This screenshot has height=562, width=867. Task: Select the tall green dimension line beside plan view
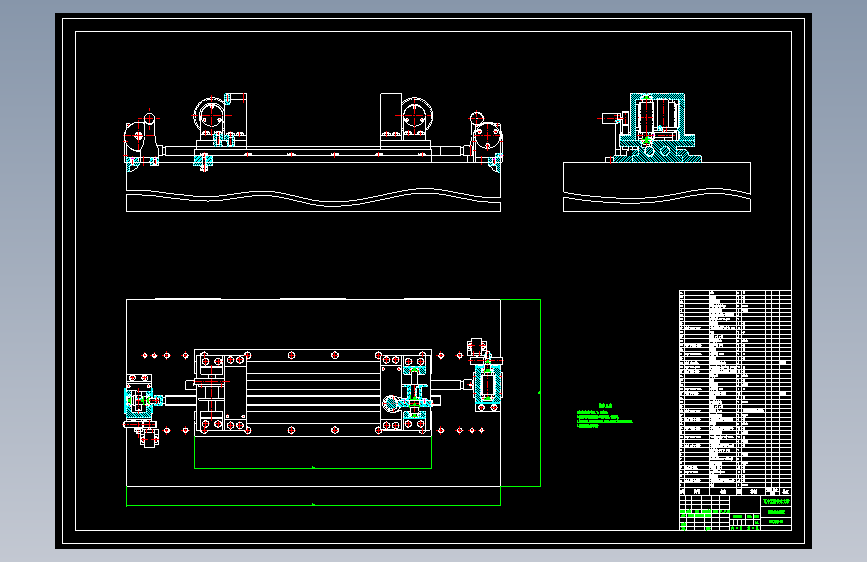tap(540, 393)
